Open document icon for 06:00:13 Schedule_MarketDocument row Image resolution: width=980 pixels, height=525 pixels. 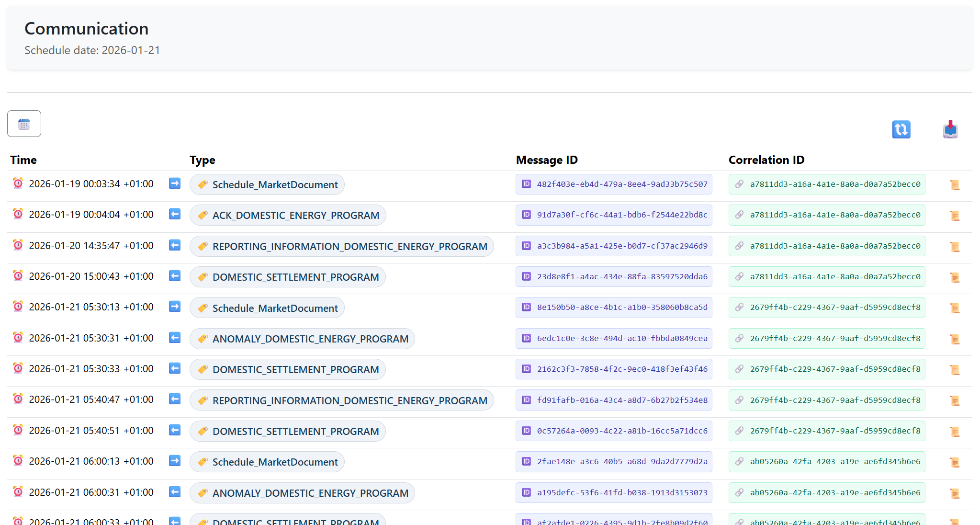point(954,462)
